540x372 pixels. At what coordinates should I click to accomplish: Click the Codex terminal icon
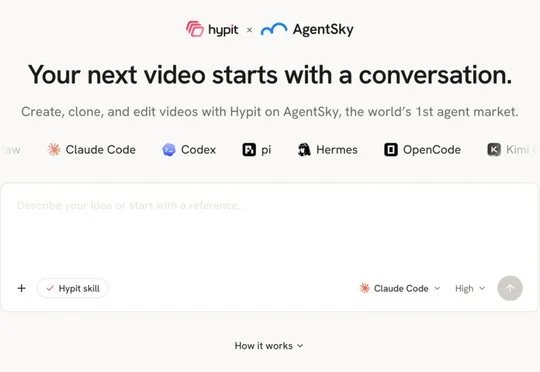[x=169, y=149]
